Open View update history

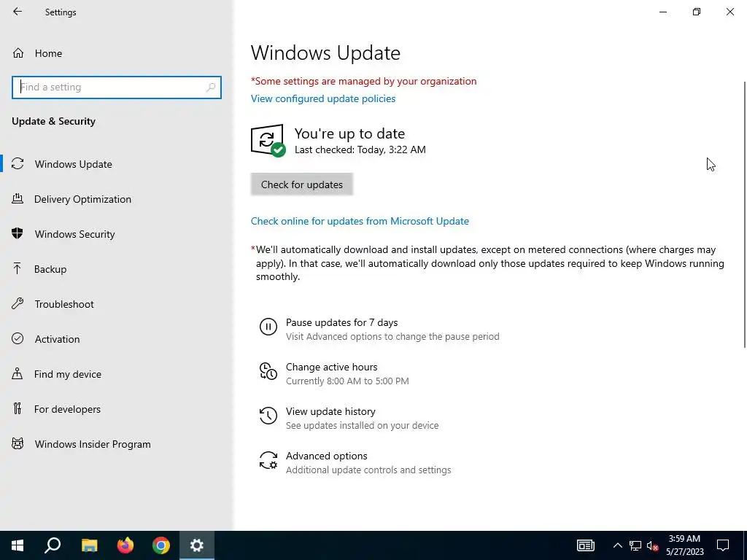[330, 411]
